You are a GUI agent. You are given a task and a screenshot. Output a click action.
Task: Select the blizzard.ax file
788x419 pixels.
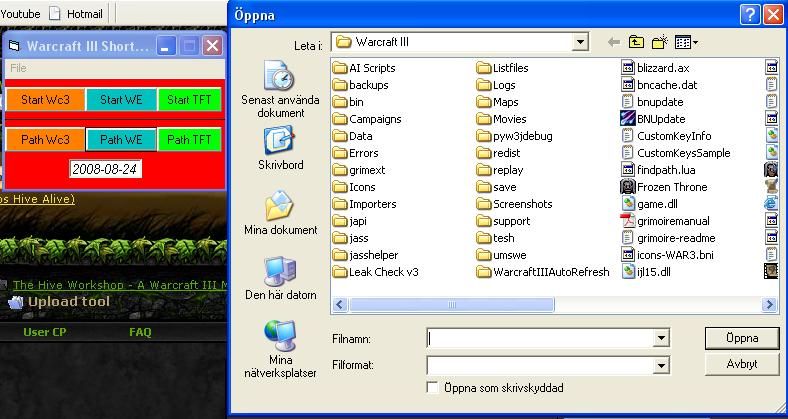pyautogui.click(x=655, y=68)
